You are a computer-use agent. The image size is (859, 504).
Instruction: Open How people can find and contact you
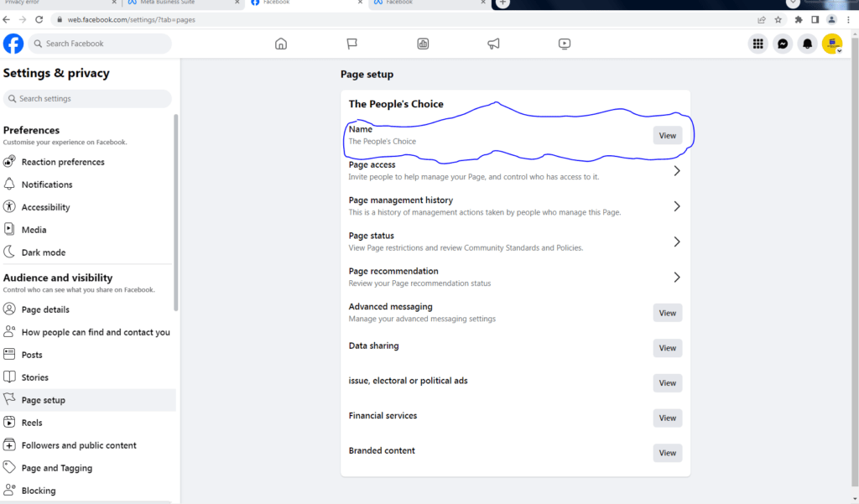(87, 332)
